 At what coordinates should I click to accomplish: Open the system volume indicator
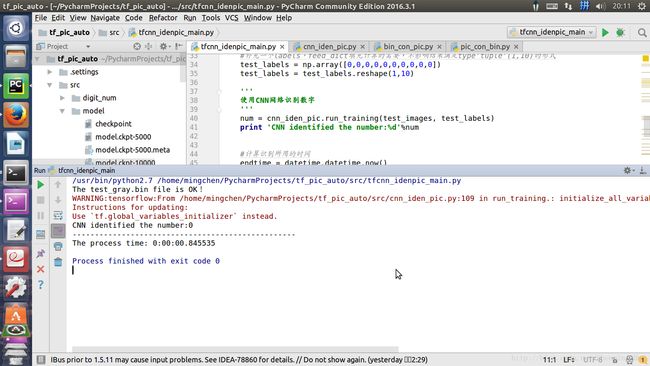click(600, 6)
